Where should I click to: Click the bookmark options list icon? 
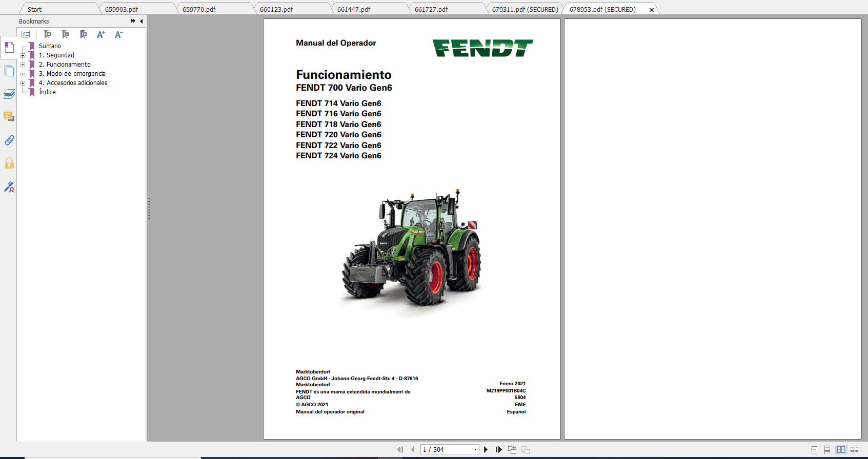26,34
